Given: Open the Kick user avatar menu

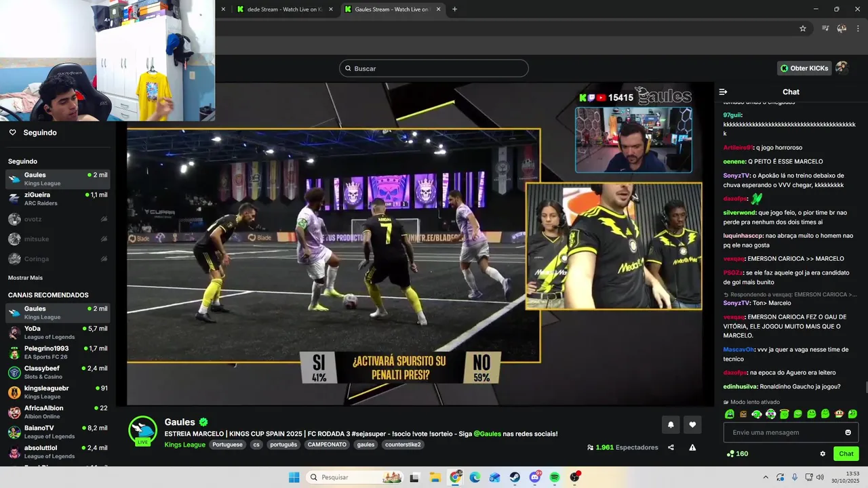Looking at the screenshot, I should (842, 68).
